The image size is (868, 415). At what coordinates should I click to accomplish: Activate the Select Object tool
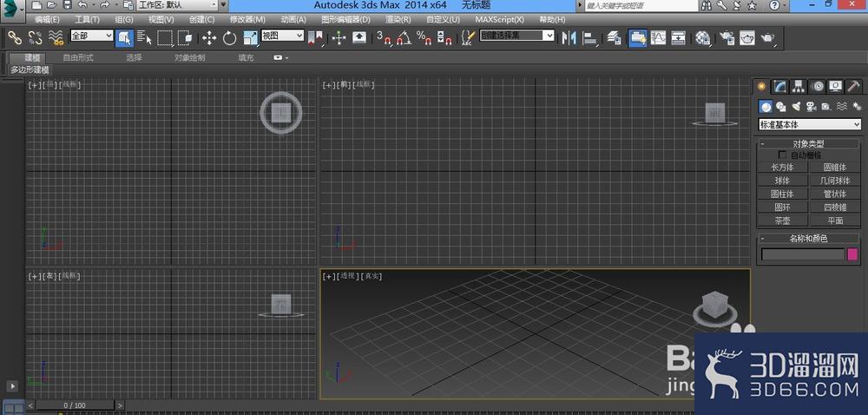124,37
